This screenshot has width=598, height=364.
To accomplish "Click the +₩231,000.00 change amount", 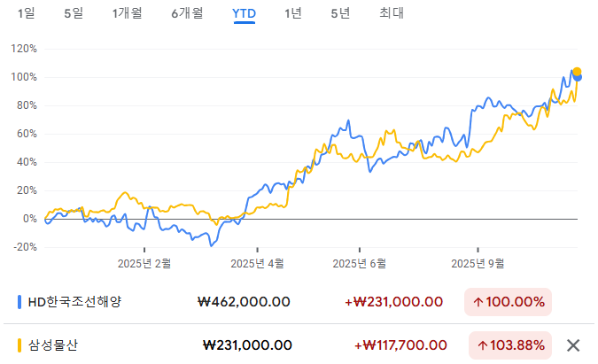I will [393, 302].
